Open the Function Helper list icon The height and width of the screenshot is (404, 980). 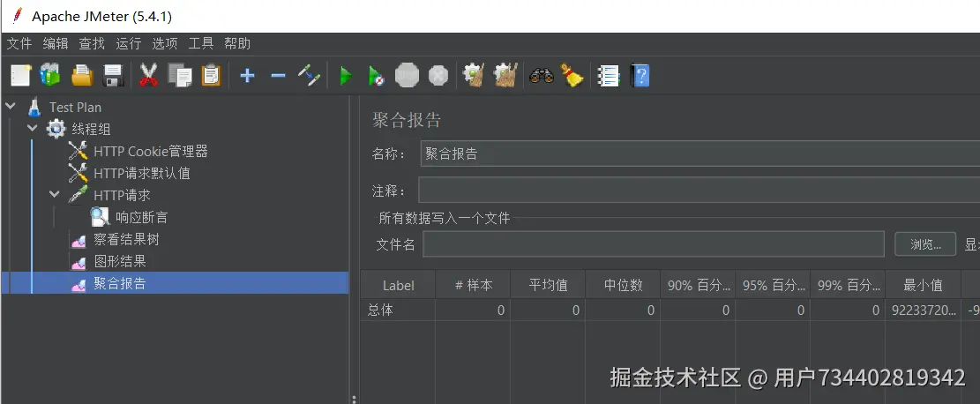608,76
